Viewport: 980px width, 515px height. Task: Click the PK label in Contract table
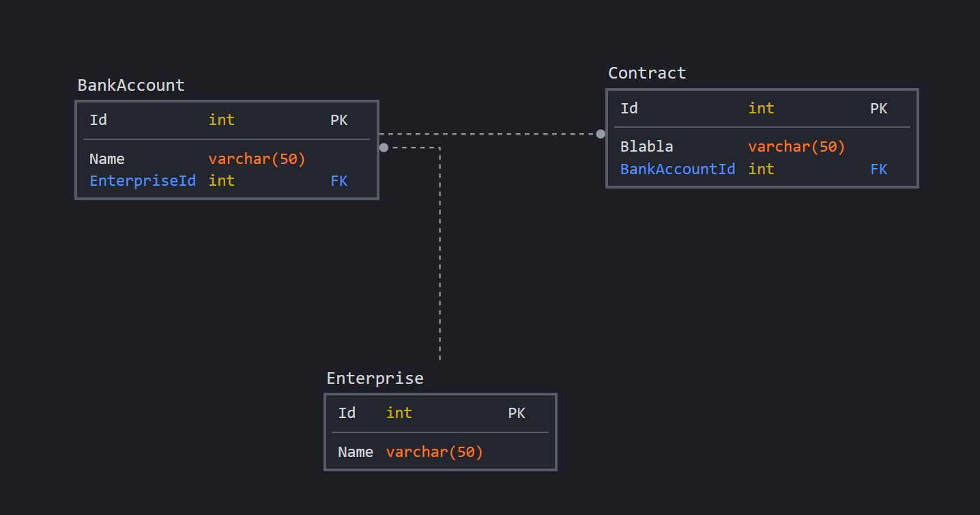point(878,108)
